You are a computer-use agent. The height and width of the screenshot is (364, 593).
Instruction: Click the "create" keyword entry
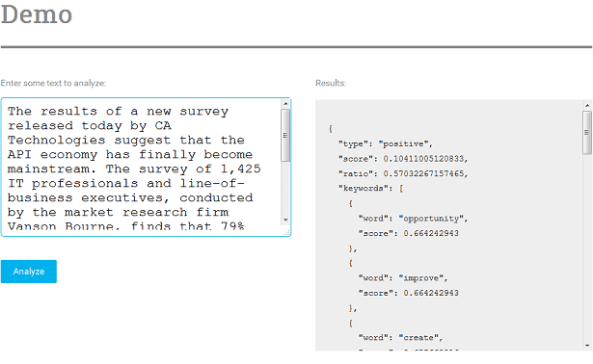point(400,338)
